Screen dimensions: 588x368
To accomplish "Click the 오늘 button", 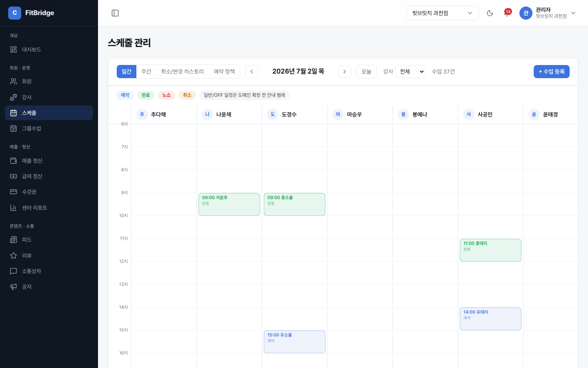I will 366,72.
